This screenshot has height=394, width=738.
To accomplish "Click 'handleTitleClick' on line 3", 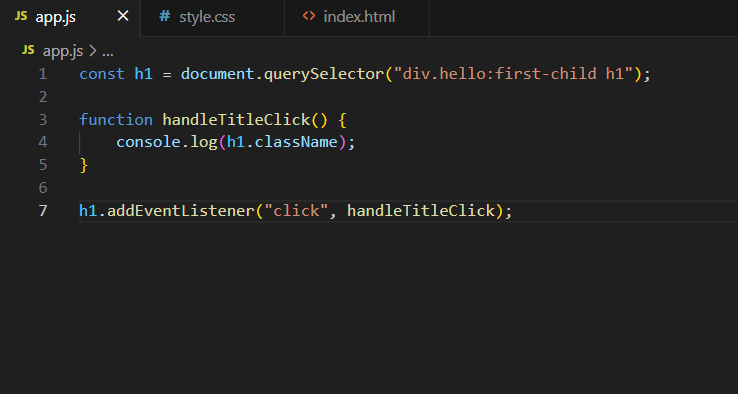I will [236, 120].
